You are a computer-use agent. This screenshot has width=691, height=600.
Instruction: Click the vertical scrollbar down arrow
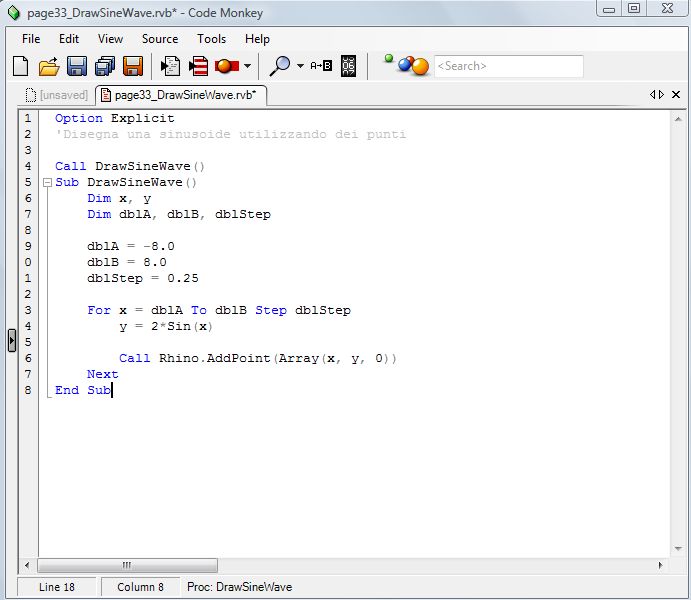click(678, 548)
